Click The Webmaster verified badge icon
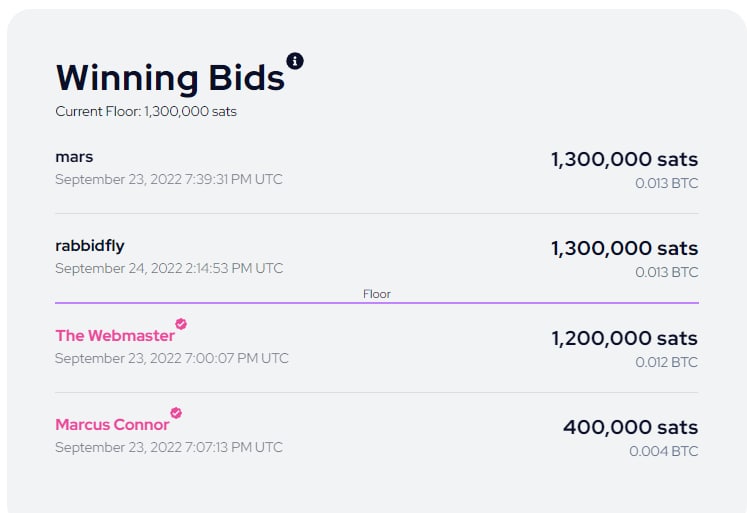 pos(181,324)
